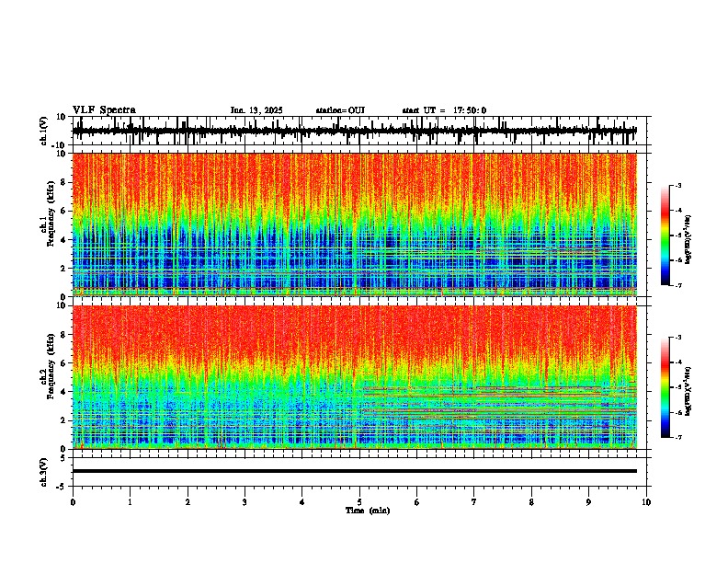Click the time axis tick label 8
This screenshot has width=728, height=563.
click(x=531, y=502)
